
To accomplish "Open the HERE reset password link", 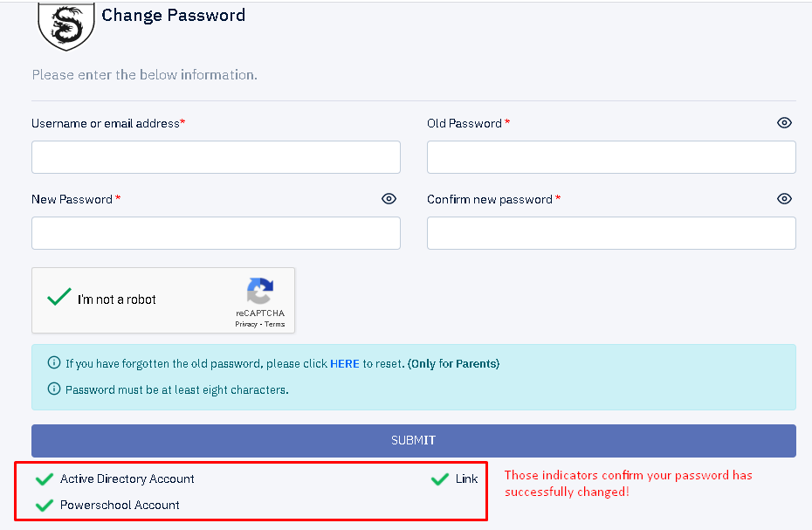I will point(344,364).
